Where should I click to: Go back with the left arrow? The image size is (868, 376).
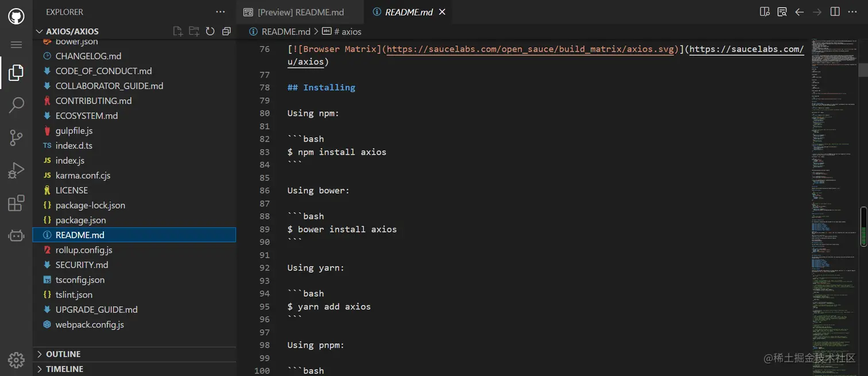[x=799, y=12]
